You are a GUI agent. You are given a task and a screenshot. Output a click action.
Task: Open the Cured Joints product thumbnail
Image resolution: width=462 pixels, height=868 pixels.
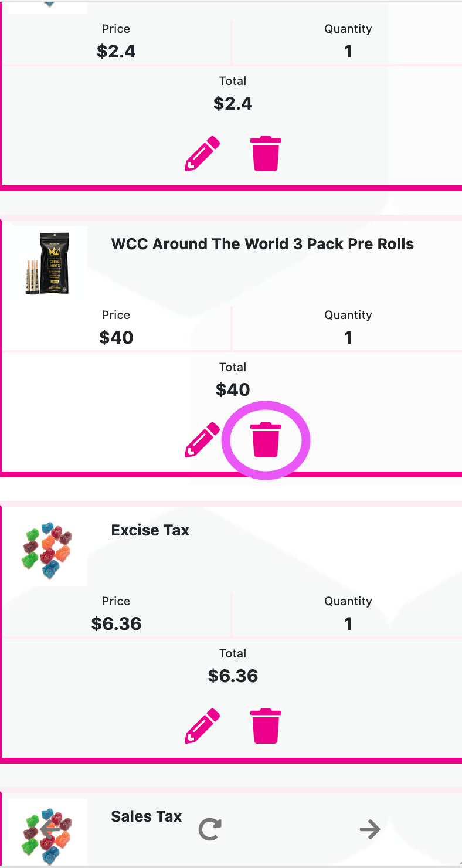47,263
